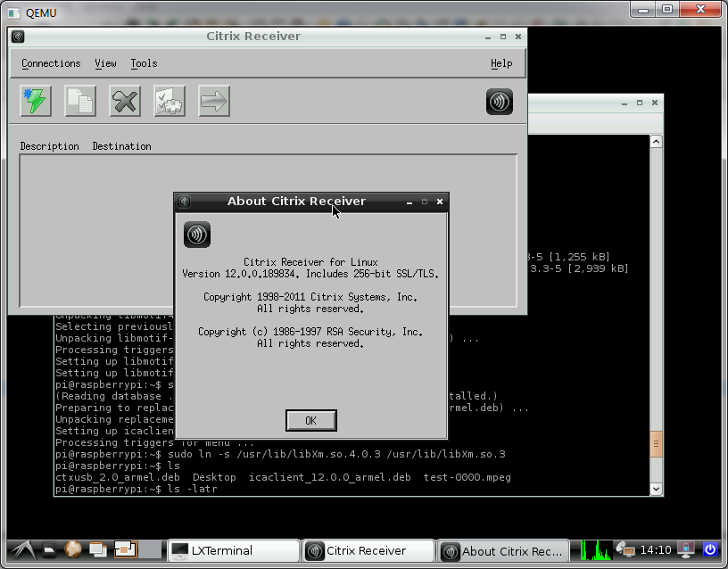Open the View menu

pos(105,63)
